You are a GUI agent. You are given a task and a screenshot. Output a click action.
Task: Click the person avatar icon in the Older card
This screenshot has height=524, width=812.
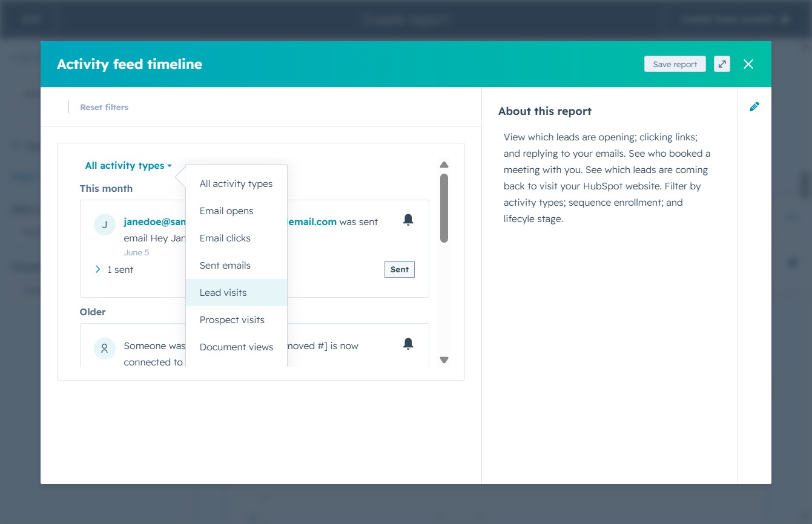pos(104,349)
